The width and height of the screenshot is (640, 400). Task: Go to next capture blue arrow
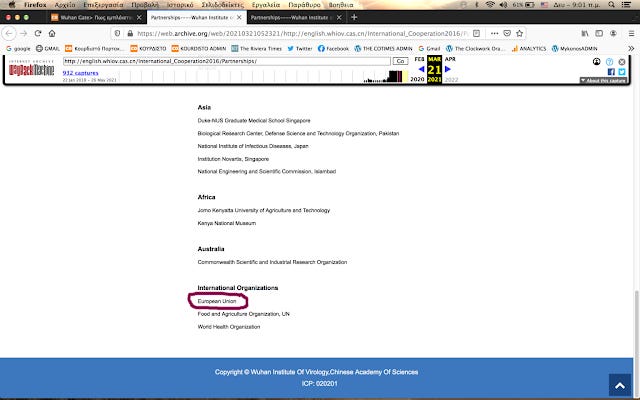(447, 69)
